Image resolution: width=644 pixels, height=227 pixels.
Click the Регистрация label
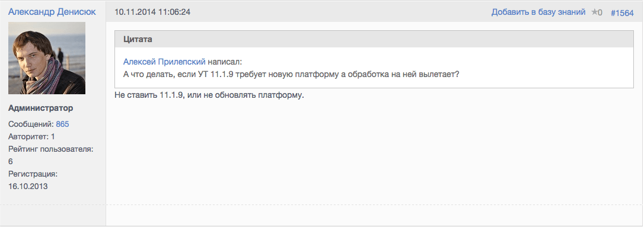(33, 174)
